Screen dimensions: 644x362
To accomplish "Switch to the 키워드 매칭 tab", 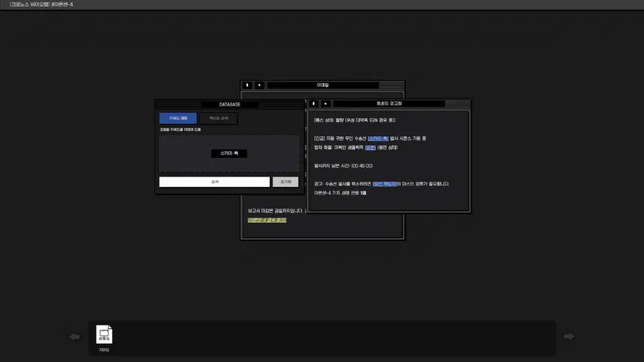I will coord(177,118).
